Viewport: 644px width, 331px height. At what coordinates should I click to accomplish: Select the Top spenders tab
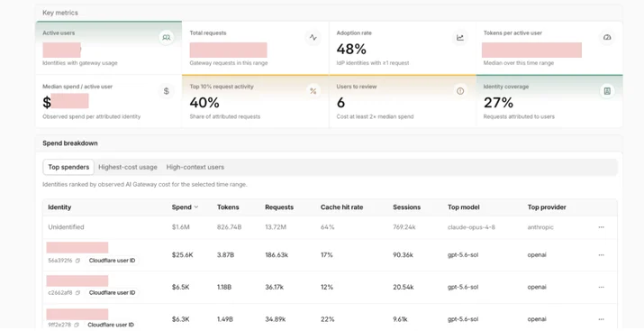[x=68, y=167]
